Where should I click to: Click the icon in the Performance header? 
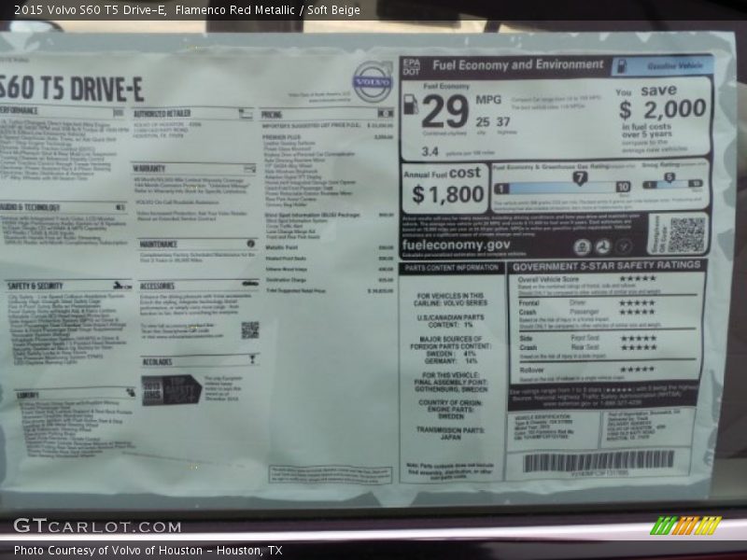click(119, 112)
